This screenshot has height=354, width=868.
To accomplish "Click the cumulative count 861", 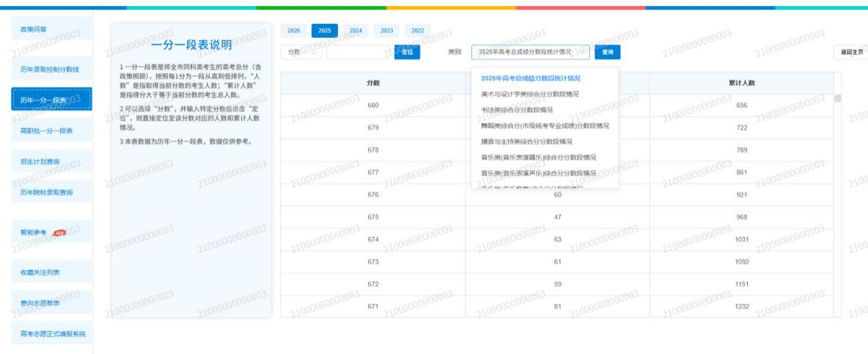I will (x=742, y=172).
